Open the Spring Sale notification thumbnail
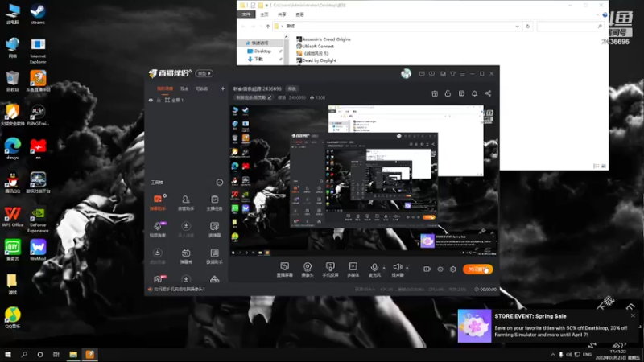 [x=474, y=326]
